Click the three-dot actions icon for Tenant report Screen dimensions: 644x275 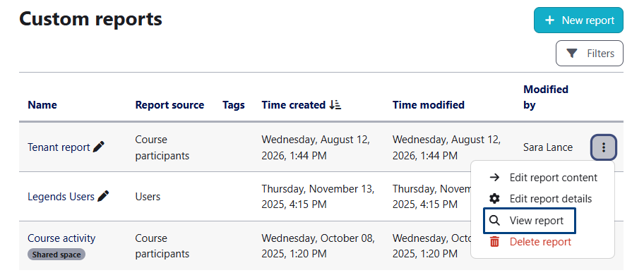pos(603,147)
